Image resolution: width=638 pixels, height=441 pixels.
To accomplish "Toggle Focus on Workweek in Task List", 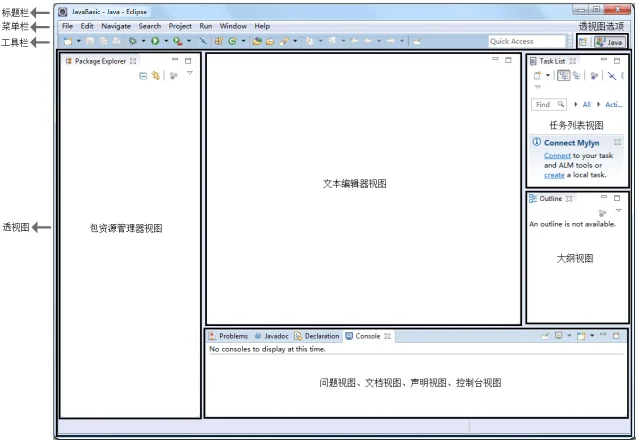I will coord(594,76).
